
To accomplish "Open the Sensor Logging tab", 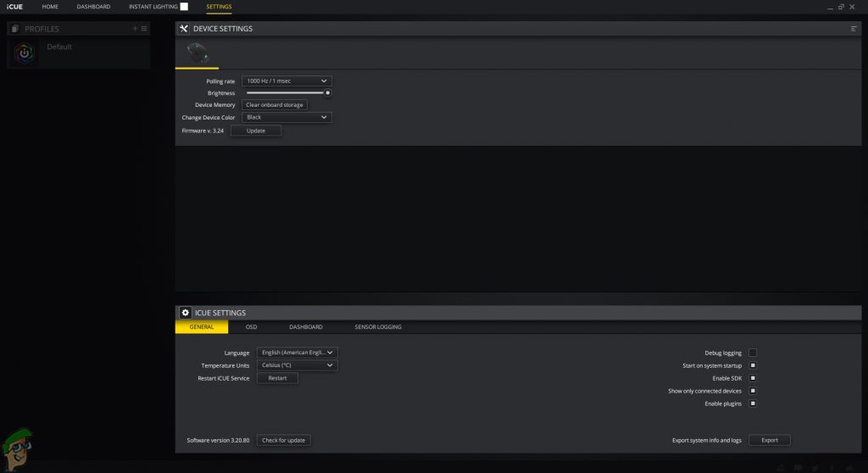I will pos(378,327).
